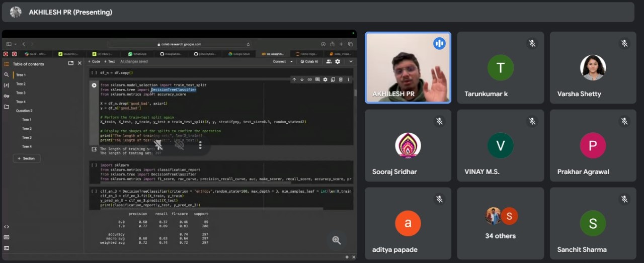Reload the colab.research.google.com page
Screen dimensions: 644x263
tap(248, 44)
